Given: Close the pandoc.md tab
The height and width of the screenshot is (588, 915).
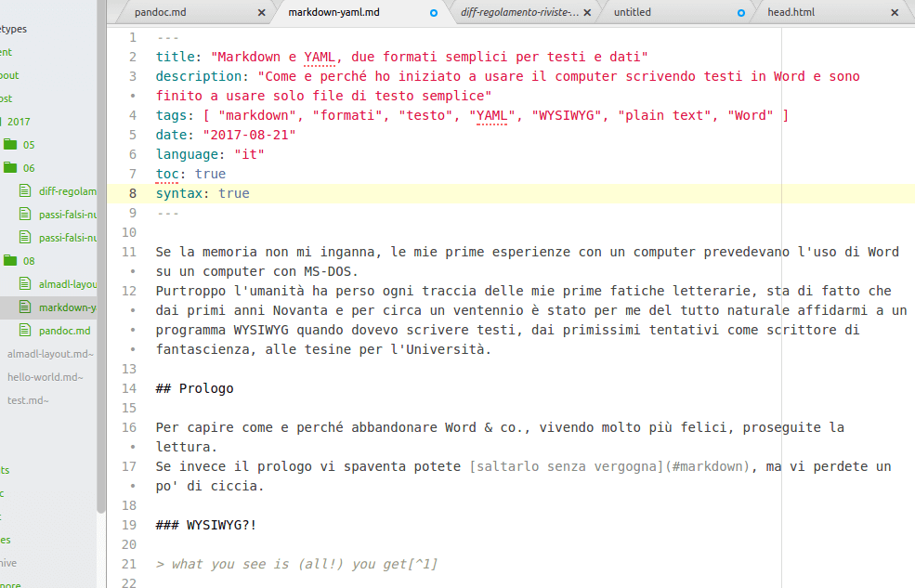Looking at the screenshot, I should pos(262,13).
